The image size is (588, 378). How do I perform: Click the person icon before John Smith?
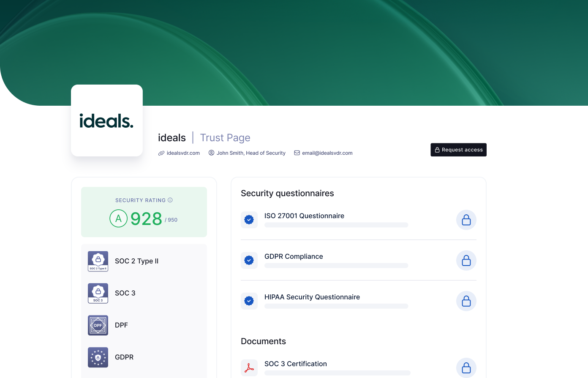211,153
